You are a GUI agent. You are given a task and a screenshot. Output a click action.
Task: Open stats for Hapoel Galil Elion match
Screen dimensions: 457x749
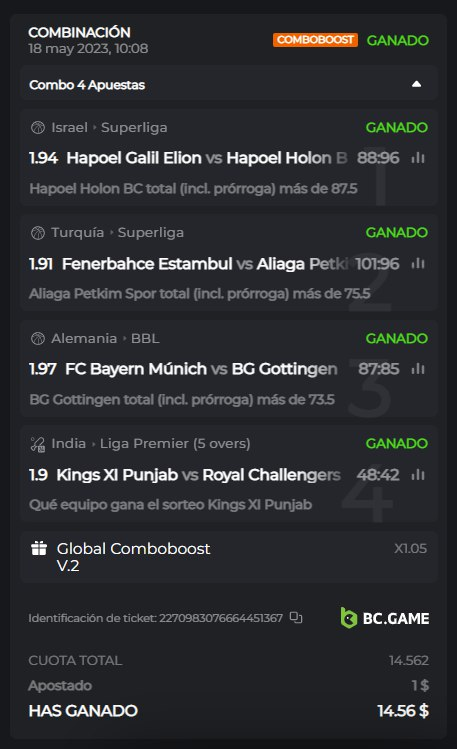(418, 158)
